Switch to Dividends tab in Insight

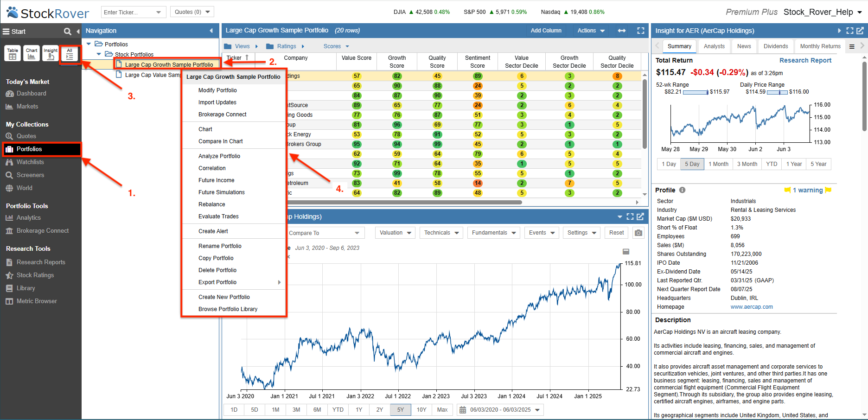click(776, 46)
